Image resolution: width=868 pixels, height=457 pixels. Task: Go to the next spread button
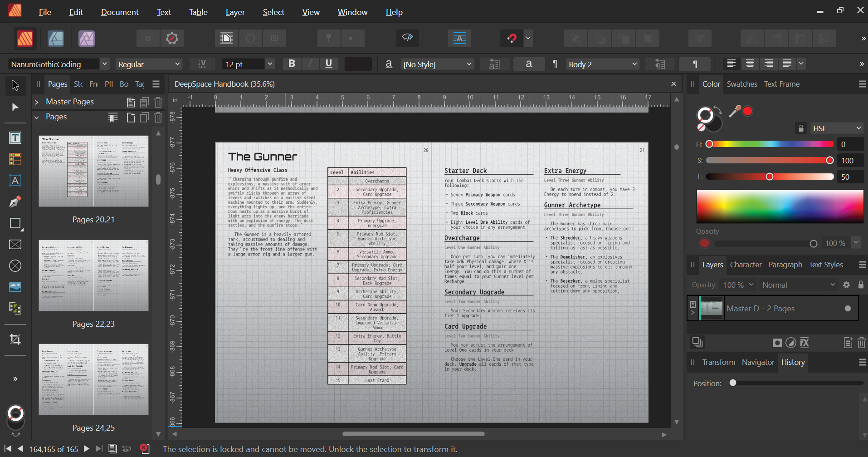tap(87, 449)
